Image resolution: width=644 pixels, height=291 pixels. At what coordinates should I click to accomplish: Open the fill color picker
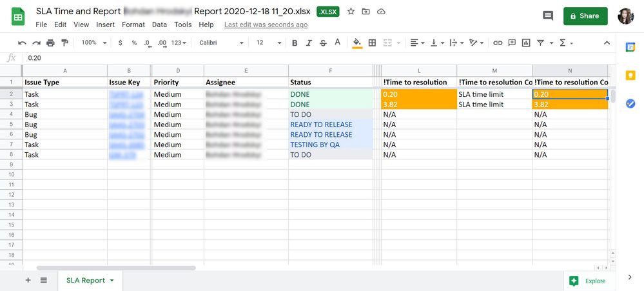[x=357, y=43]
